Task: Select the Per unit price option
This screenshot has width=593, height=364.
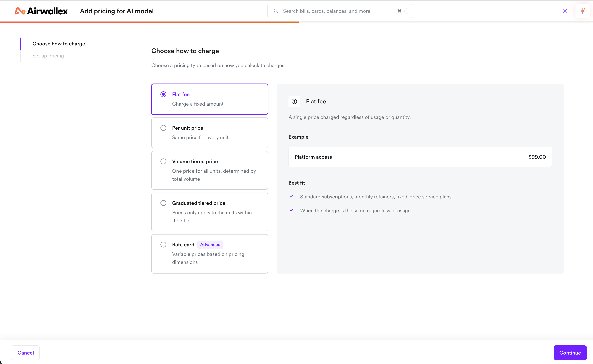Action: coord(210,133)
